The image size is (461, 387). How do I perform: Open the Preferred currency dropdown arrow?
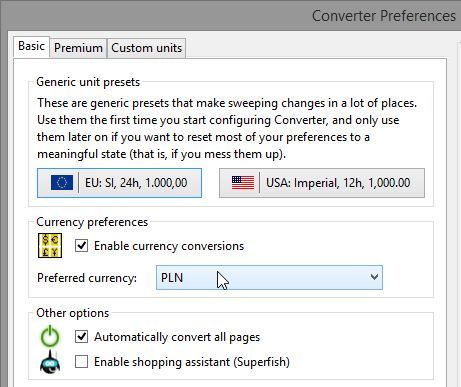[x=374, y=277]
